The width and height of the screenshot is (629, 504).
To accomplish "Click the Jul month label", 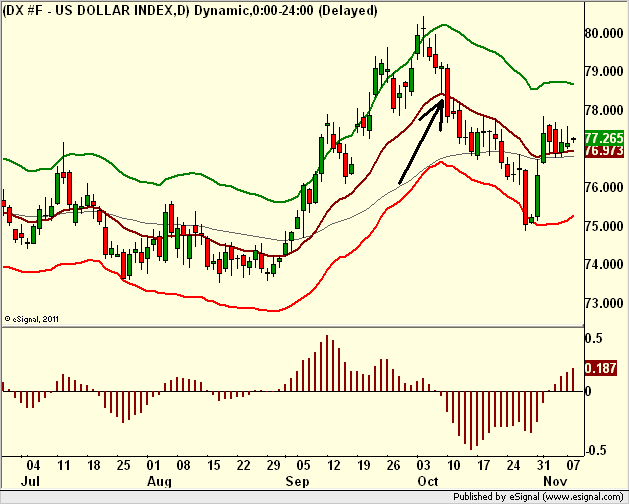I will [30, 481].
